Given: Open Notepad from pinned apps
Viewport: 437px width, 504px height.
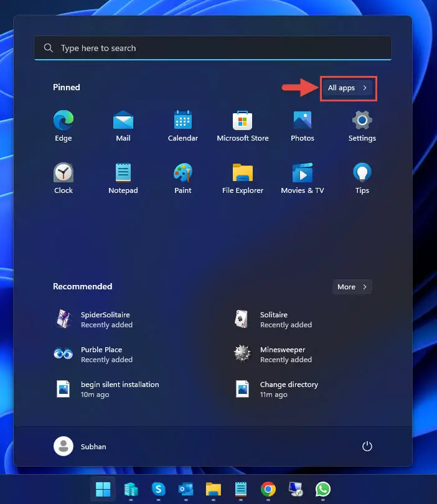Looking at the screenshot, I should 123,178.
